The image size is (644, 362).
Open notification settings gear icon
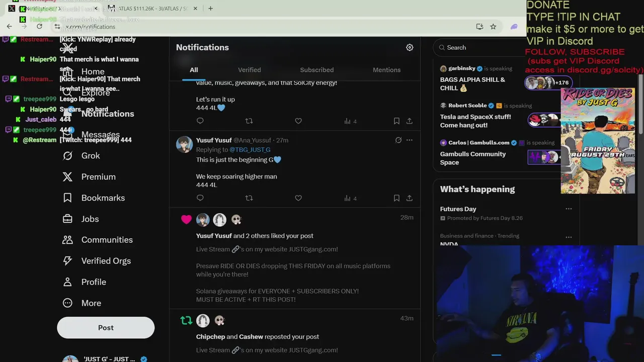tap(410, 47)
